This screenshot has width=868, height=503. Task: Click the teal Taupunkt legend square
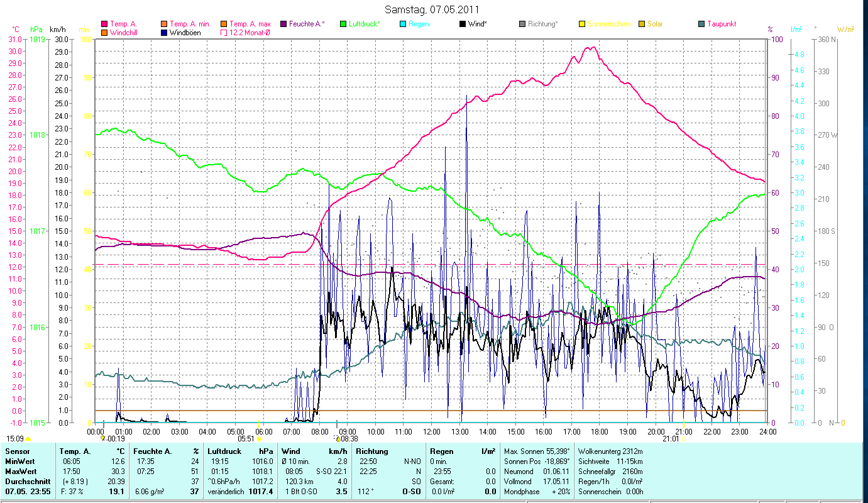[x=701, y=25]
